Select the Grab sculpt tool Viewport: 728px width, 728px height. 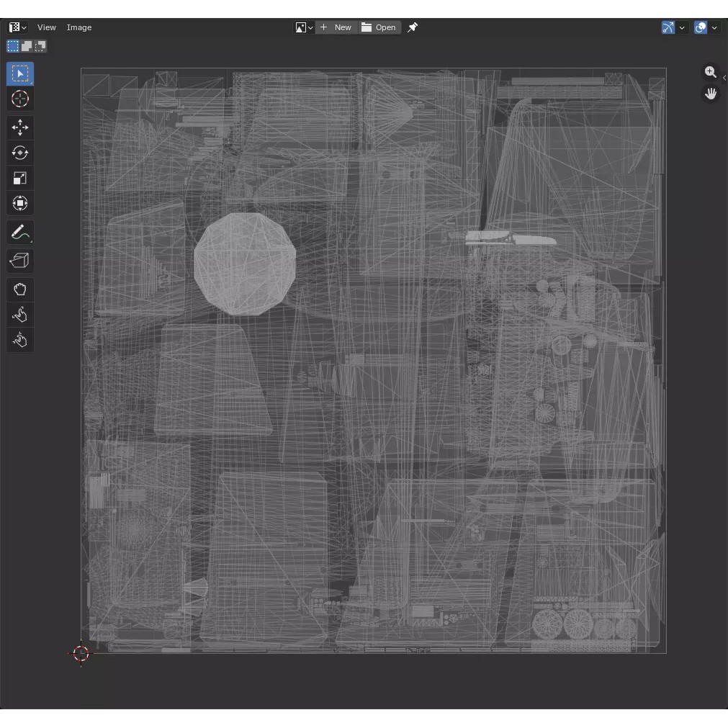pyautogui.click(x=20, y=289)
